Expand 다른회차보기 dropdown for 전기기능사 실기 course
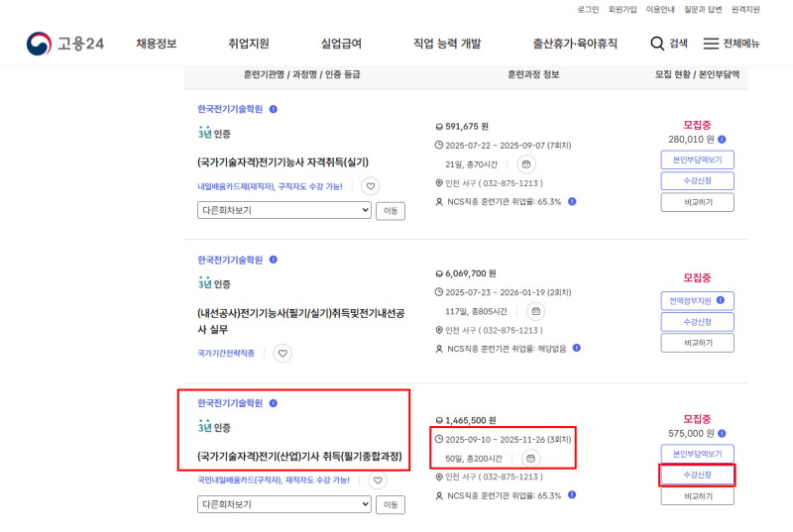Viewport: 793px width, 532px height. [284, 210]
